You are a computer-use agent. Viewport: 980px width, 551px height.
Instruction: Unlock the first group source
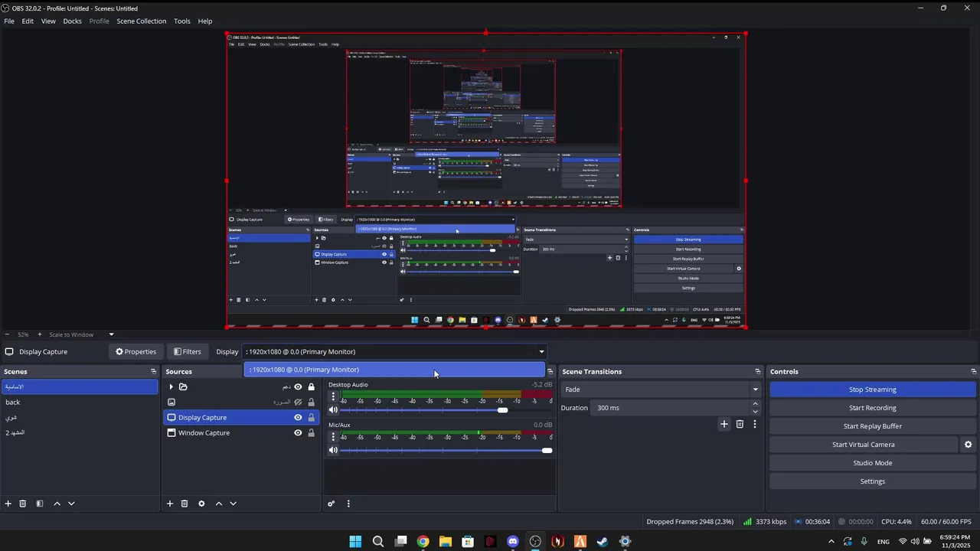coord(311,387)
